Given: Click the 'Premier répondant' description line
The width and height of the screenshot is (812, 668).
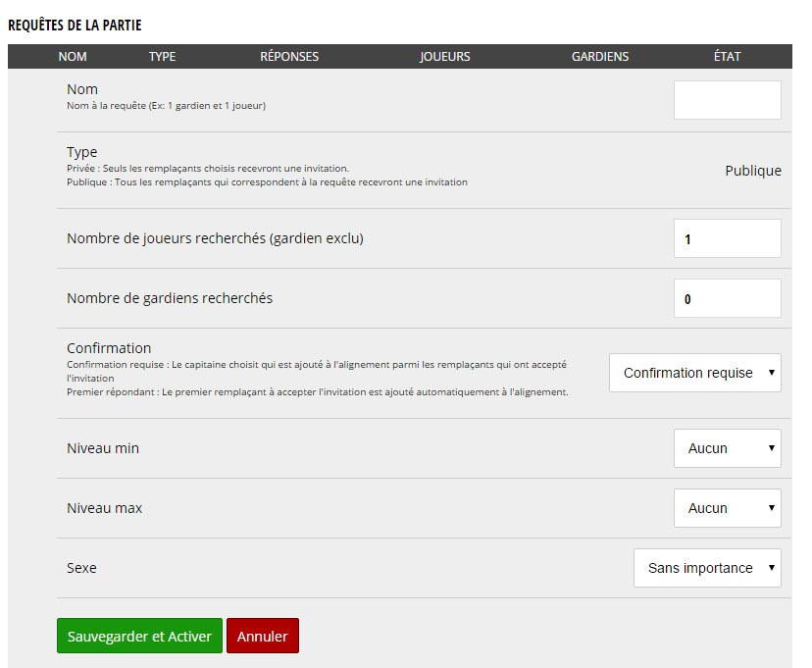Looking at the screenshot, I should click(317, 392).
